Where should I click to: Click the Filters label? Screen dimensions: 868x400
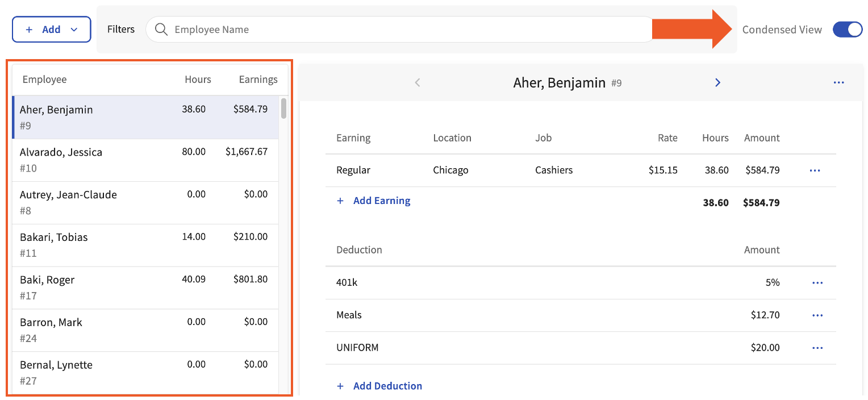pyautogui.click(x=120, y=29)
